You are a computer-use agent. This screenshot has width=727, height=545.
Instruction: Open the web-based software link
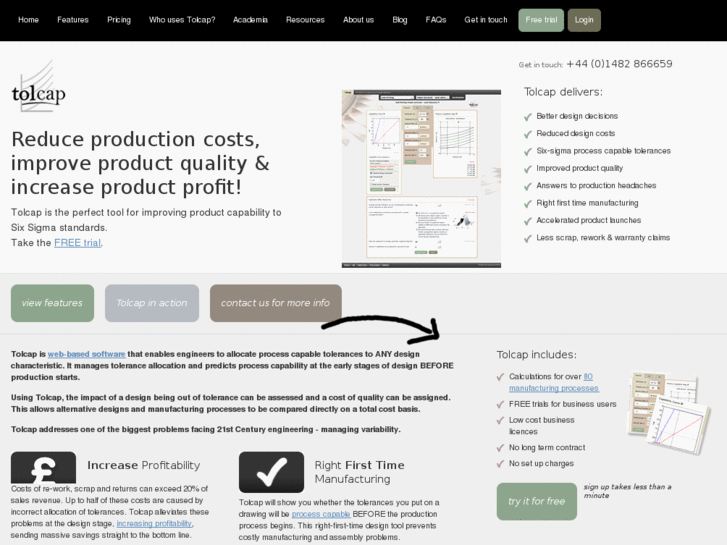click(87, 354)
